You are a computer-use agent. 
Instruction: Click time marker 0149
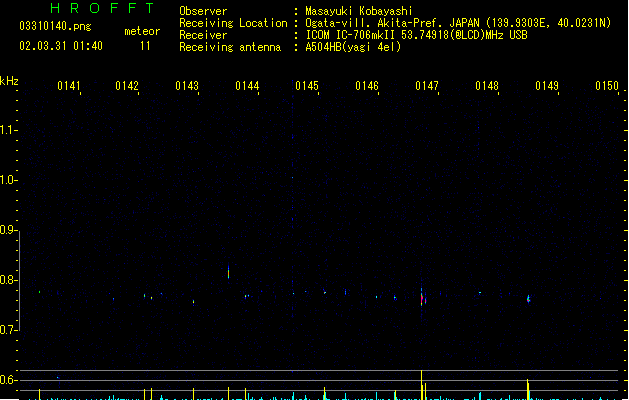(x=547, y=86)
